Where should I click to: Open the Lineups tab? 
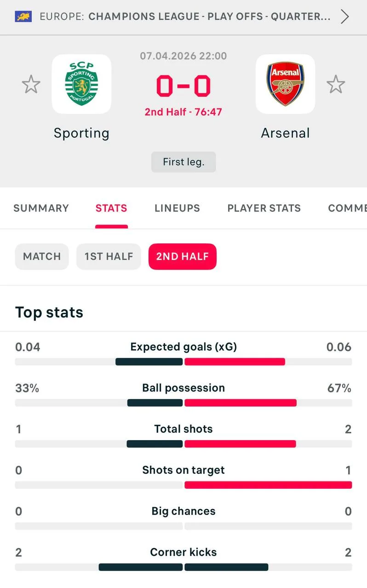click(177, 208)
